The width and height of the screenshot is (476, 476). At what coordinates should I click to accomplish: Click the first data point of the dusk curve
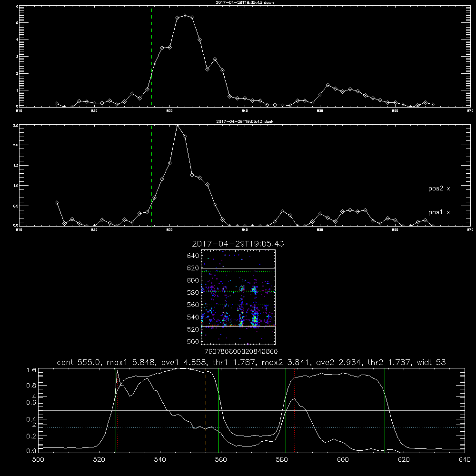(x=57, y=202)
